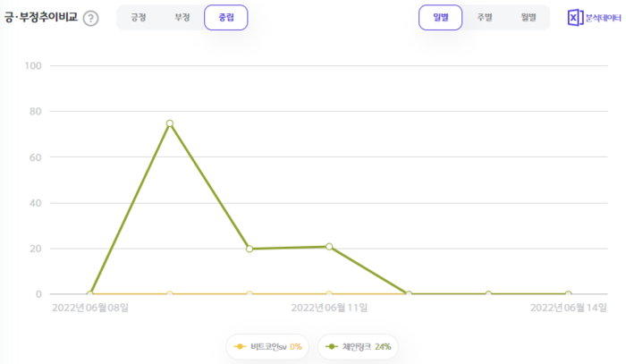The image size is (626, 364).
Task: Click the Excel icon for 분석데이터 download
Action: [x=574, y=18]
